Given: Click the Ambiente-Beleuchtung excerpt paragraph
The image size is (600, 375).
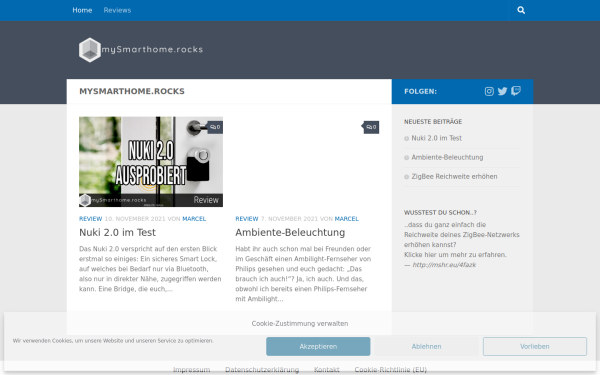Looking at the screenshot, I should 303,274.
